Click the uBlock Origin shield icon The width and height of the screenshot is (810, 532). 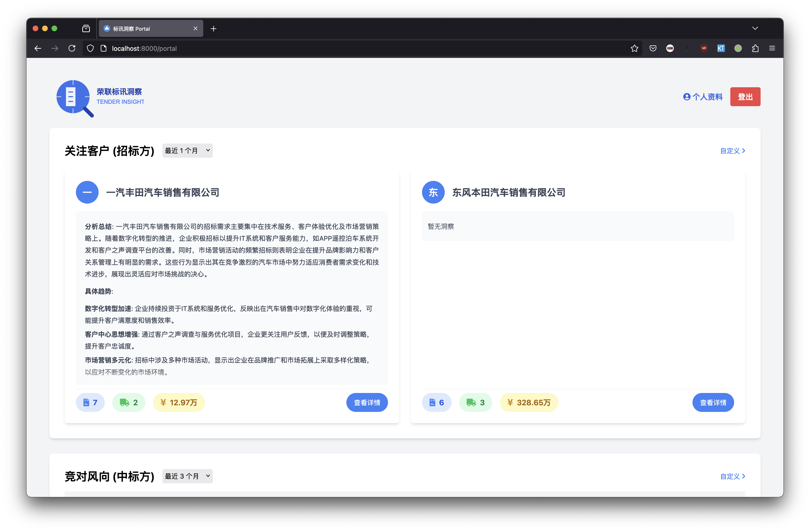pyautogui.click(x=704, y=48)
